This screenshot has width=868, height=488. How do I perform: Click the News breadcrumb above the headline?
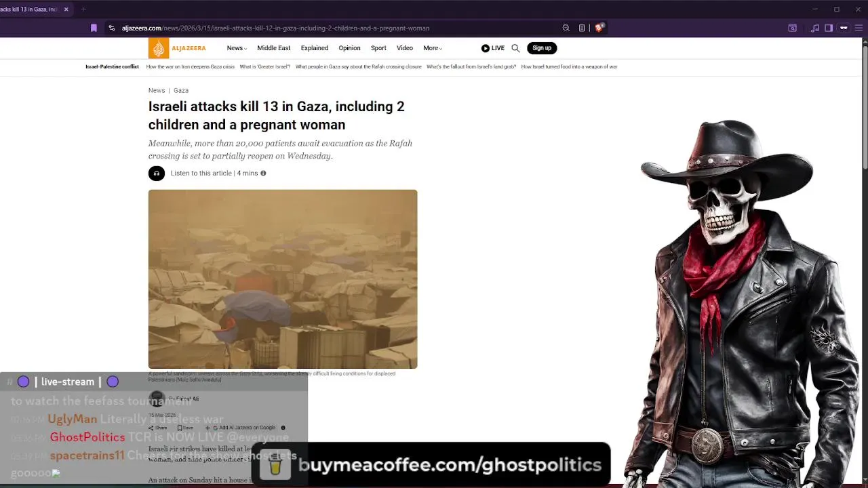click(x=157, y=90)
